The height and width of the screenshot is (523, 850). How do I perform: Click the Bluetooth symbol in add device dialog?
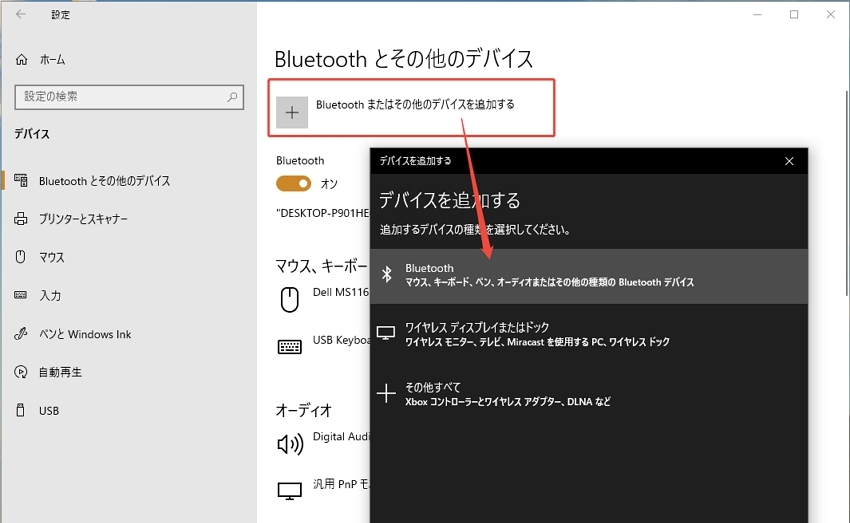(387, 274)
